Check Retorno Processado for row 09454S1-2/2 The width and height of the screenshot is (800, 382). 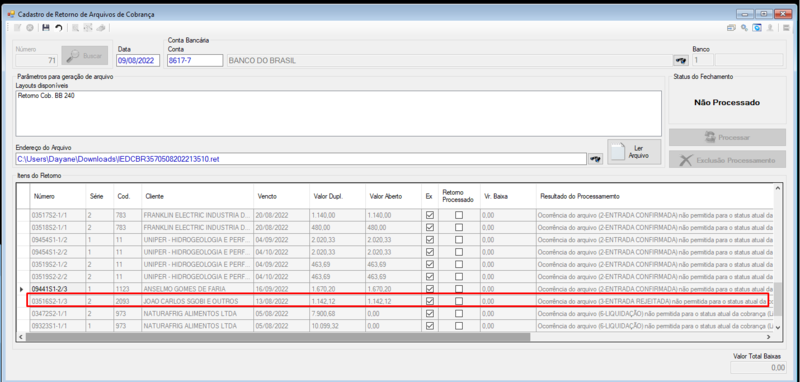(459, 252)
